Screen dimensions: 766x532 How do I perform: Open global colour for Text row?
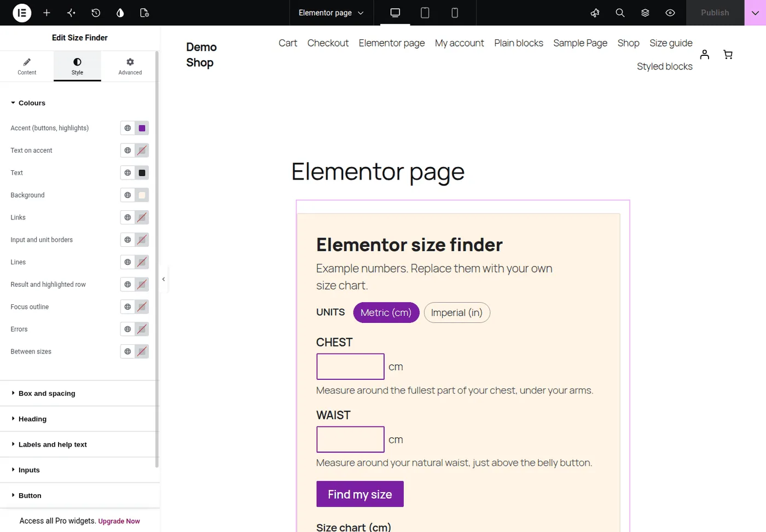coord(127,172)
